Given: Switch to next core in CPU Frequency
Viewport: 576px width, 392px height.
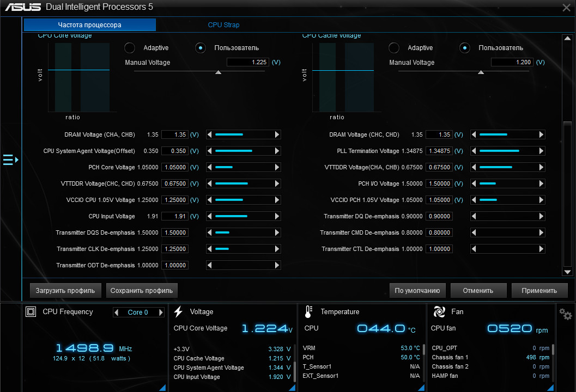Looking at the screenshot, I should [x=161, y=313].
